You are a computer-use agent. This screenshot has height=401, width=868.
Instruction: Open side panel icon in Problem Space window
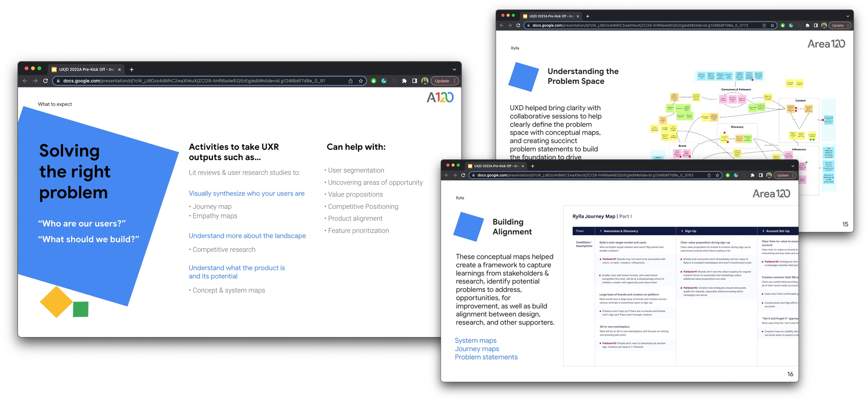(x=816, y=25)
